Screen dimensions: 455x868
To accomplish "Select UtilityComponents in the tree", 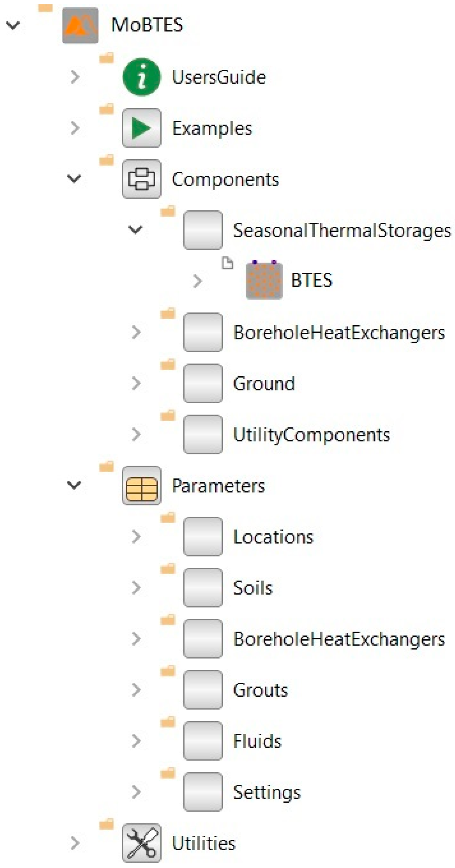I will (x=311, y=435).
